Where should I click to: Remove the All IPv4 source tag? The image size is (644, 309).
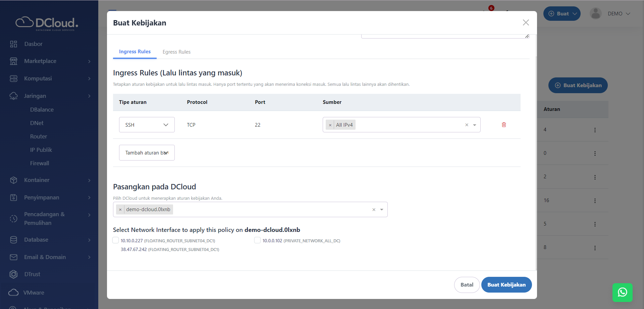tap(330, 125)
